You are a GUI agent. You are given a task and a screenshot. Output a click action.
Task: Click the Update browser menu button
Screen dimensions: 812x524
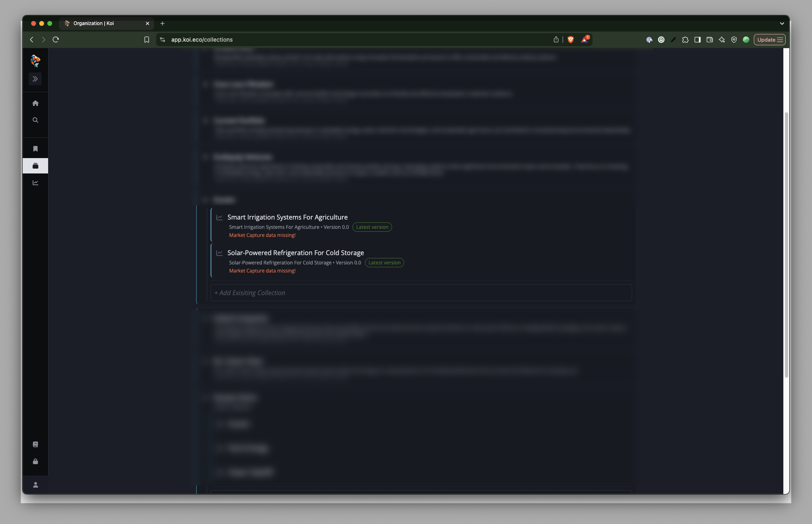point(769,40)
